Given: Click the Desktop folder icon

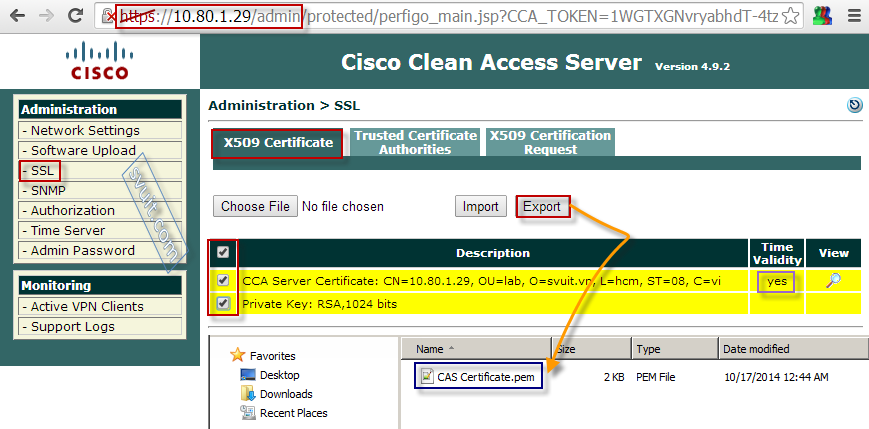Looking at the screenshot, I should pyautogui.click(x=248, y=375).
